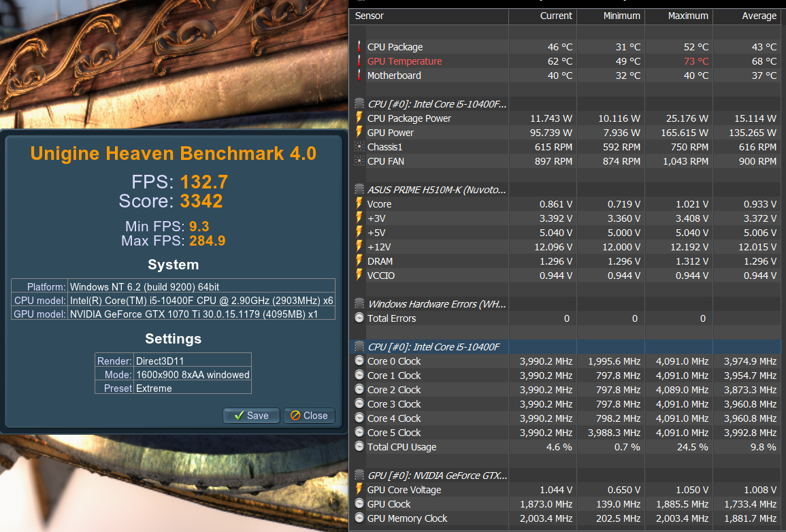Screen dimensions: 786x532
Task: Collapse the first CPU [#0]: Intel Core i5-10400F... group
Action: coord(359,103)
